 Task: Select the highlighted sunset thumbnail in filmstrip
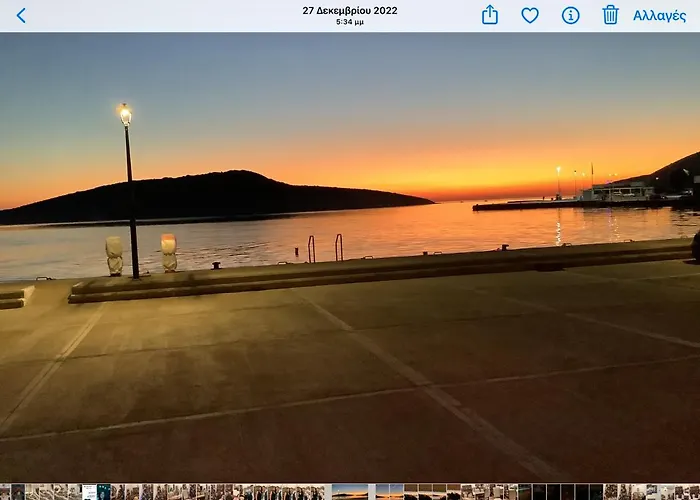point(350,492)
